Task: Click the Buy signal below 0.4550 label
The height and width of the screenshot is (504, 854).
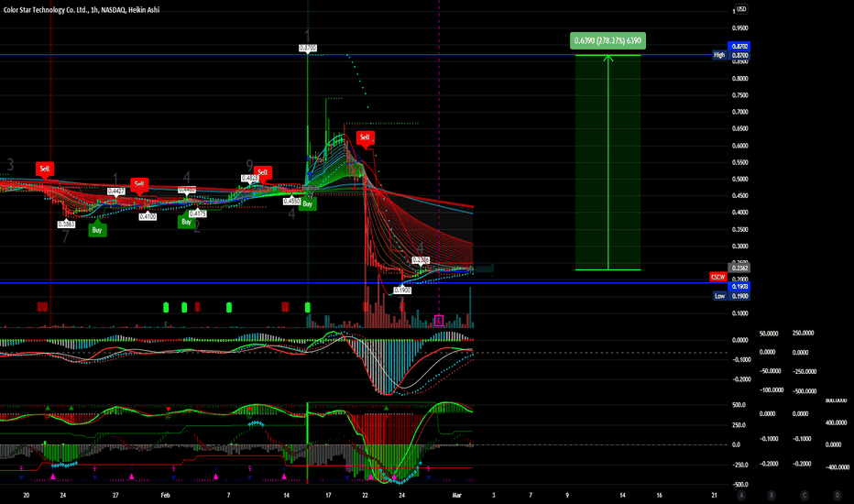Action: coord(308,203)
